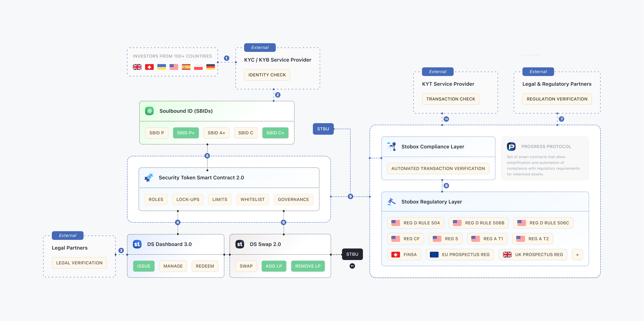This screenshot has height=321, width=644.
Task: Click the Security Token puzzle icon
Action: click(x=149, y=177)
